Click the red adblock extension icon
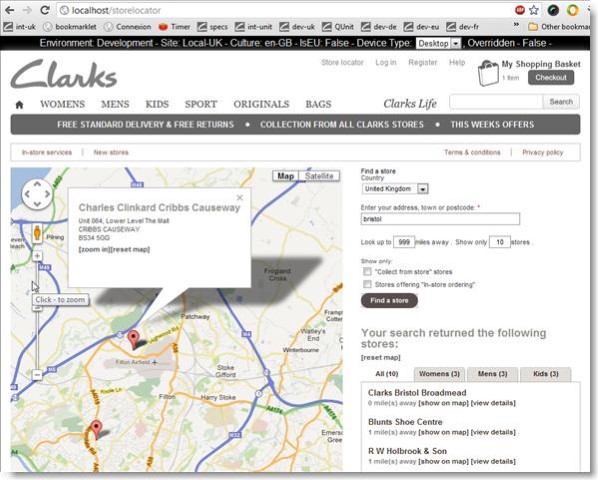 (x=520, y=10)
